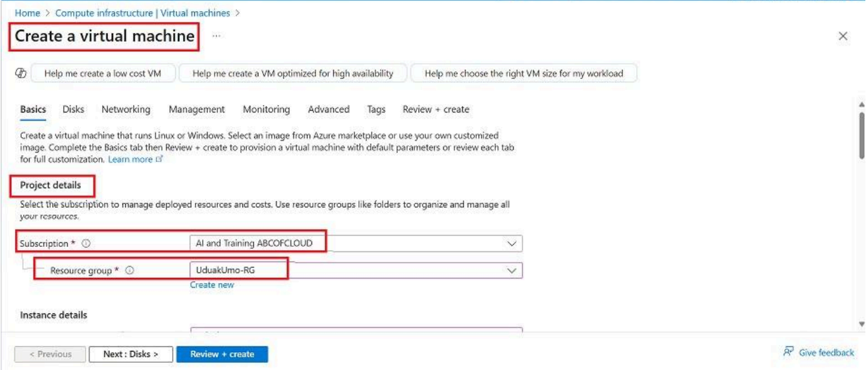Click Help me create a low cost VM
This screenshot has height=370, width=868.
[x=101, y=74]
